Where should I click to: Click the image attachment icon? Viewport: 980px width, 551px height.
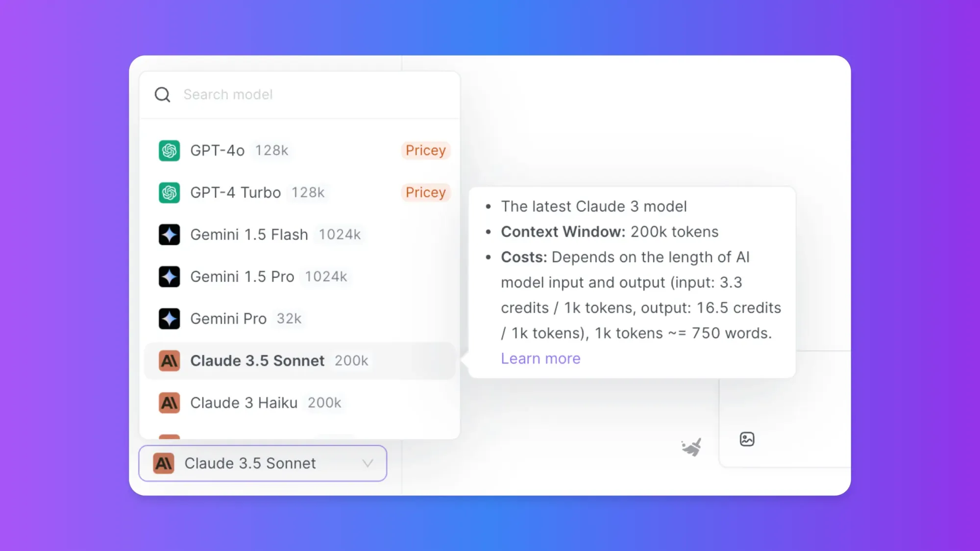click(x=747, y=439)
